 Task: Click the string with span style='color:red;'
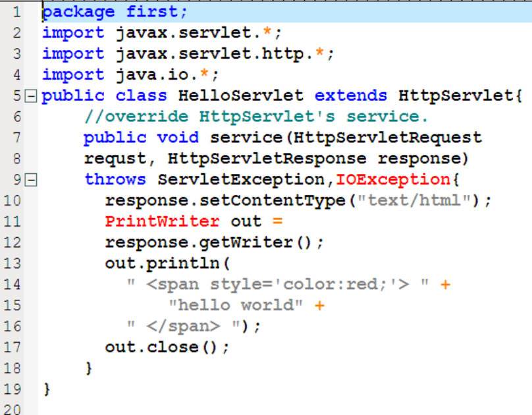(278, 285)
